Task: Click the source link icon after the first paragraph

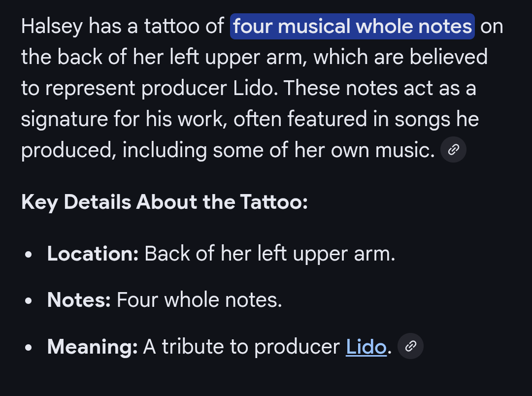Action: pos(453,150)
